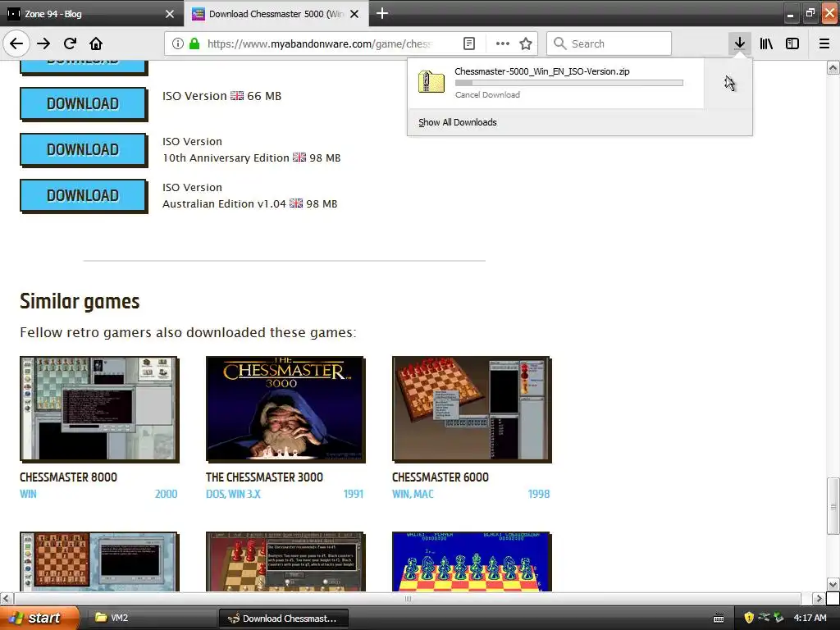Screen dimensions: 840x630
Task: Open the on-screen keyboard tray icon
Action: point(719,619)
